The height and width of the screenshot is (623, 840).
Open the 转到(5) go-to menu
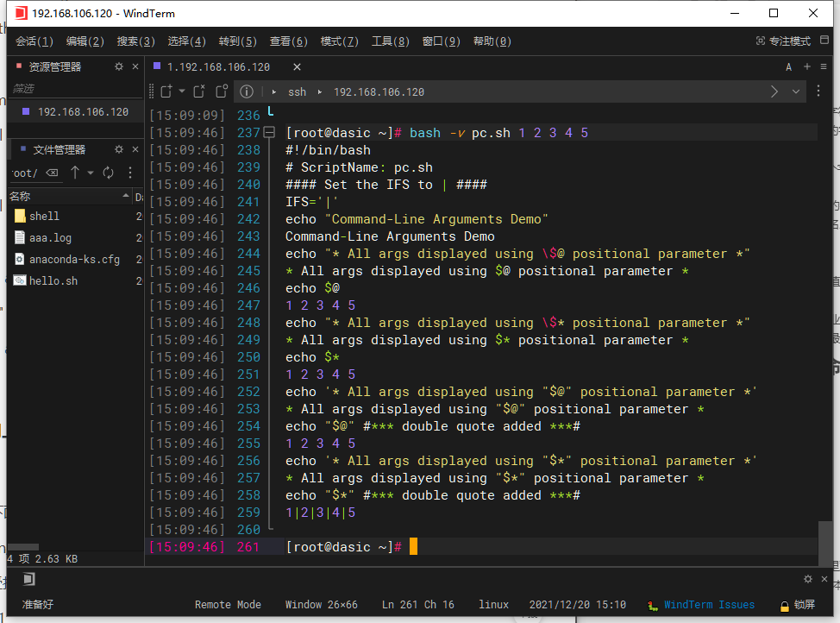(x=238, y=41)
